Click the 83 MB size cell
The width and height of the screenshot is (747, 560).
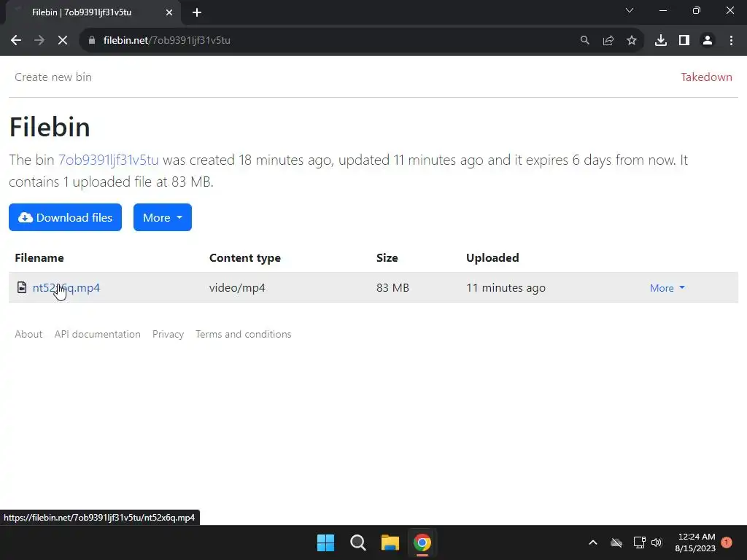point(392,287)
